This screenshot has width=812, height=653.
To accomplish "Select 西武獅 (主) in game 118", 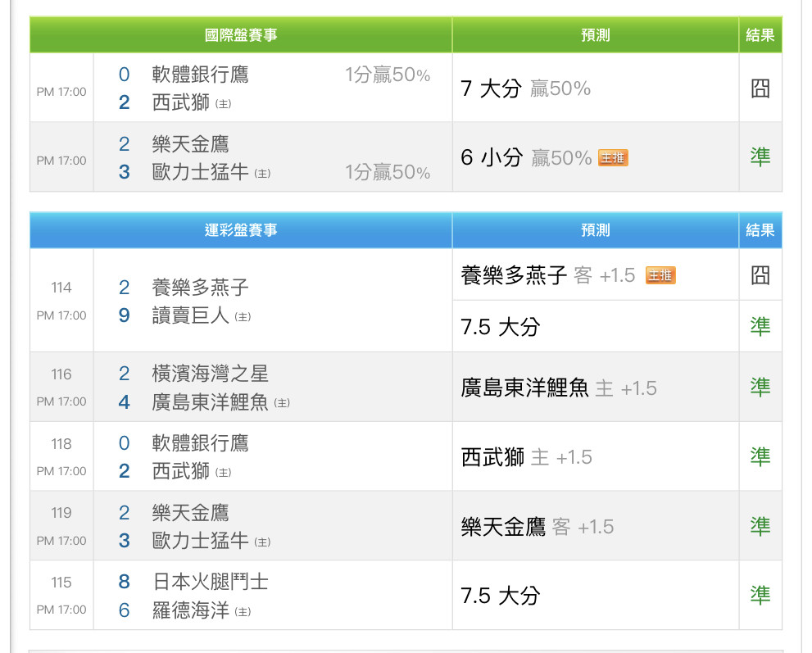I will 192,471.
